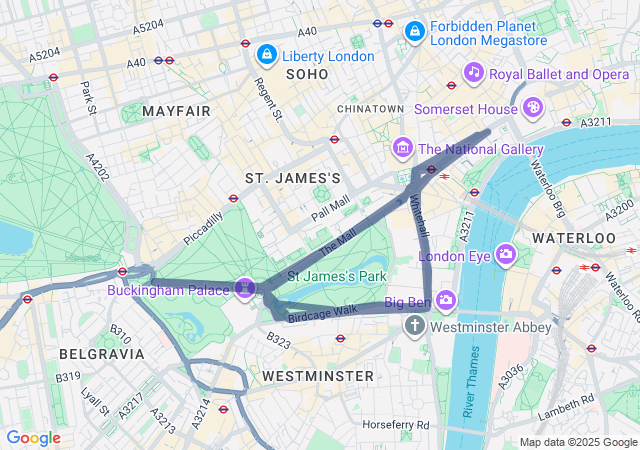Viewport: 640px width, 450px height.
Task: Click the St James's Park label
Action: pos(337,276)
